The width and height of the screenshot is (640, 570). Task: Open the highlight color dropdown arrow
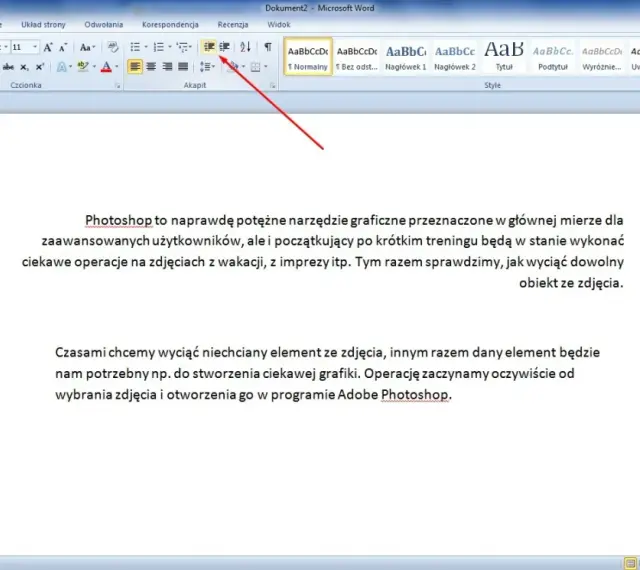(94, 67)
